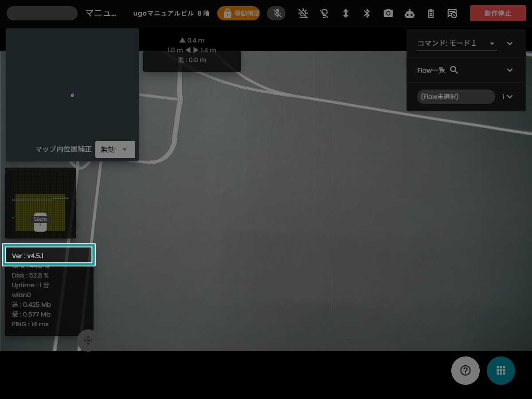
Task: Expand the コマンド panel chevron
Action: (x=510, y=43)
